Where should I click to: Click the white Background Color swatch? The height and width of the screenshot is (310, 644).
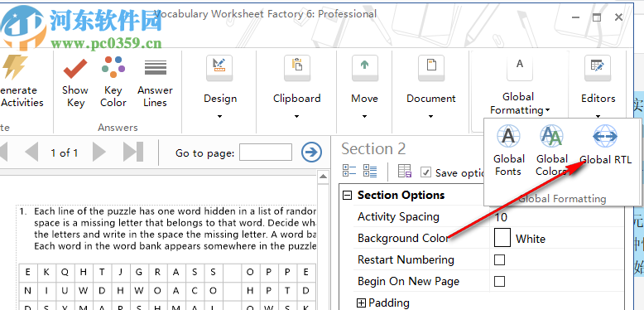pos(502,239)
